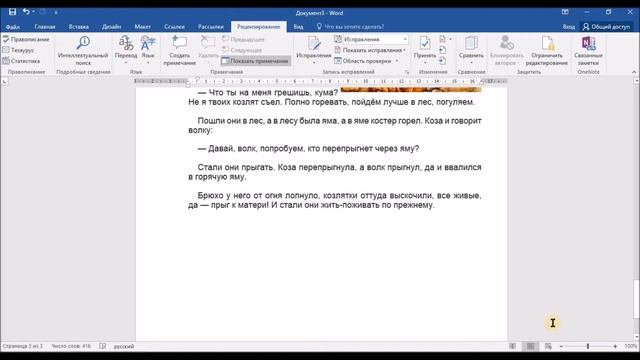Click the Язык language icon
This screenshot has width=640, height=360.
pyautogui.click(x=148, y=42)
